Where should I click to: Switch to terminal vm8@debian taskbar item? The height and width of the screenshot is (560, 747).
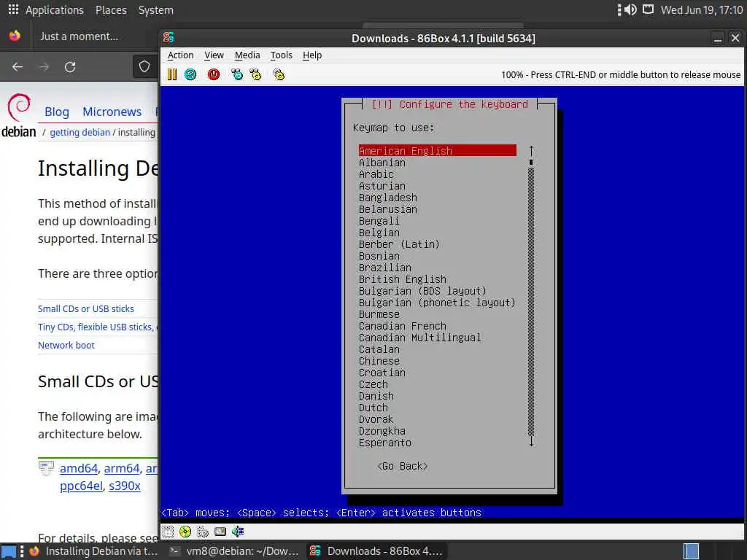234,551
